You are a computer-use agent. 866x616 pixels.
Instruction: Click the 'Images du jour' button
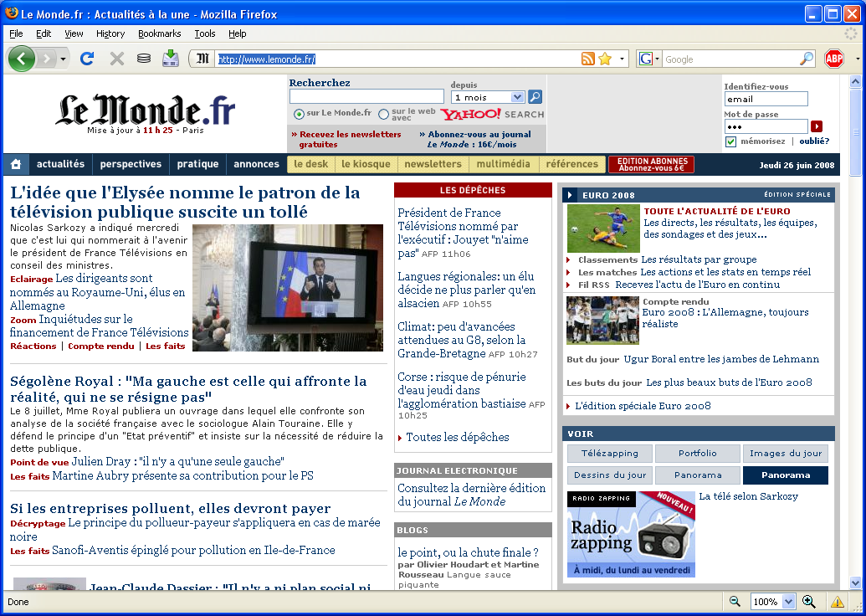pos(786,454)
